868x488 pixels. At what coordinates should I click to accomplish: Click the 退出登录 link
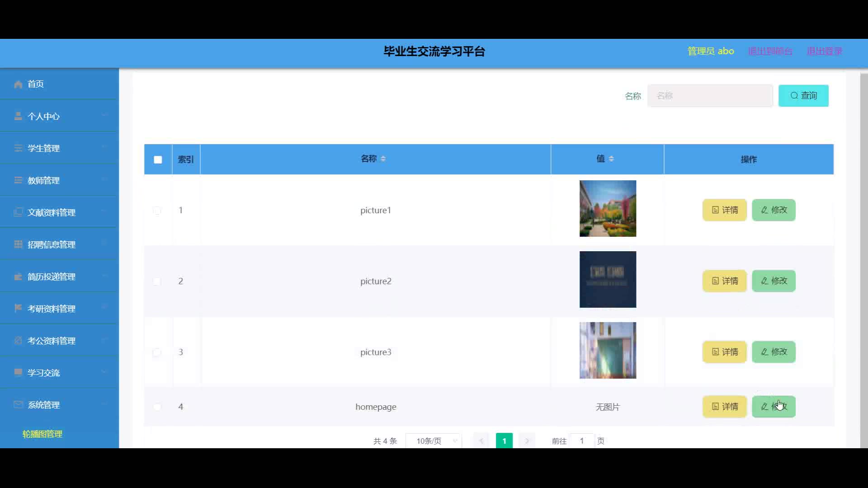824,51
